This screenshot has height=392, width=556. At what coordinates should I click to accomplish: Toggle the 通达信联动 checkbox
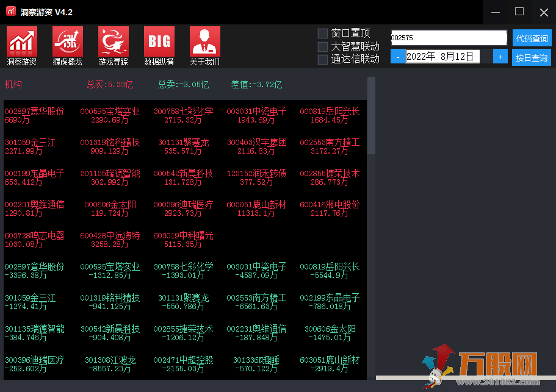point(323,59)
